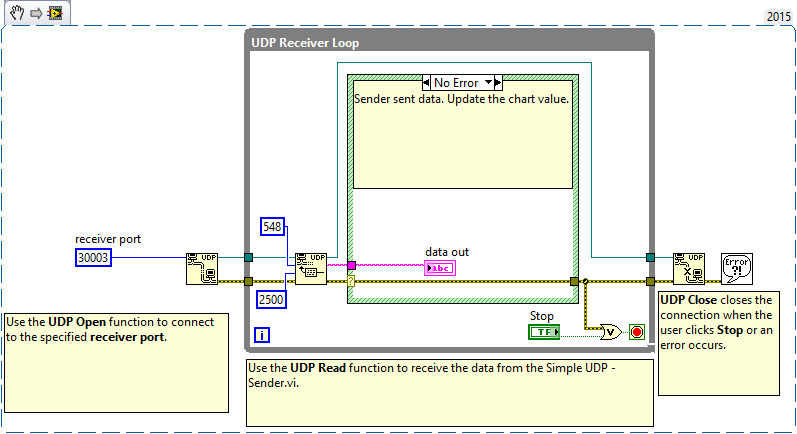The height and width of the screenshot is (434, 797).
Task: Click the right error tunnel on loop border
Action: pyautogui.click(x=650, y=282)
